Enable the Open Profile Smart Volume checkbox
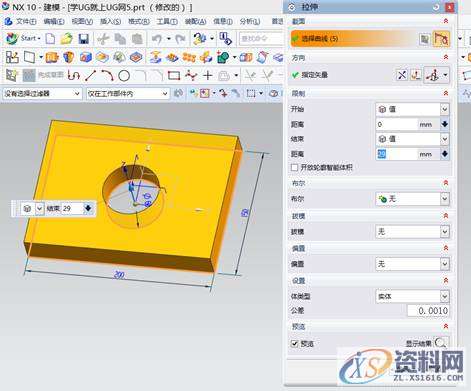This screenshot has width=471, height=391. pos(294,167)
